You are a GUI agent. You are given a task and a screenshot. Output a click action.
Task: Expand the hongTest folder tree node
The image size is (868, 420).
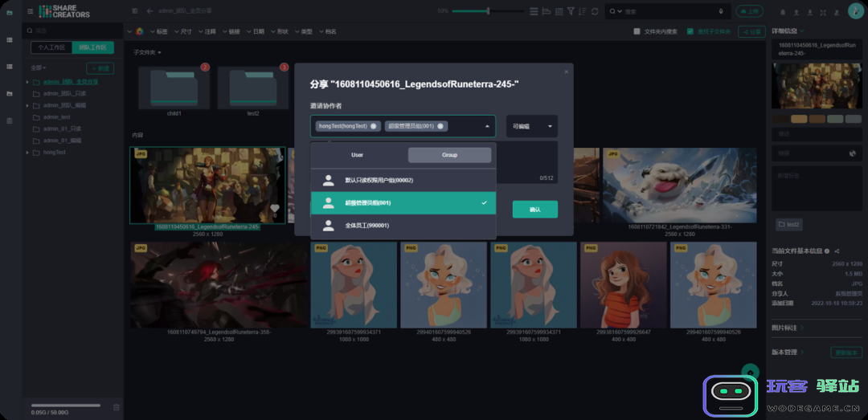tap(27, 152)
